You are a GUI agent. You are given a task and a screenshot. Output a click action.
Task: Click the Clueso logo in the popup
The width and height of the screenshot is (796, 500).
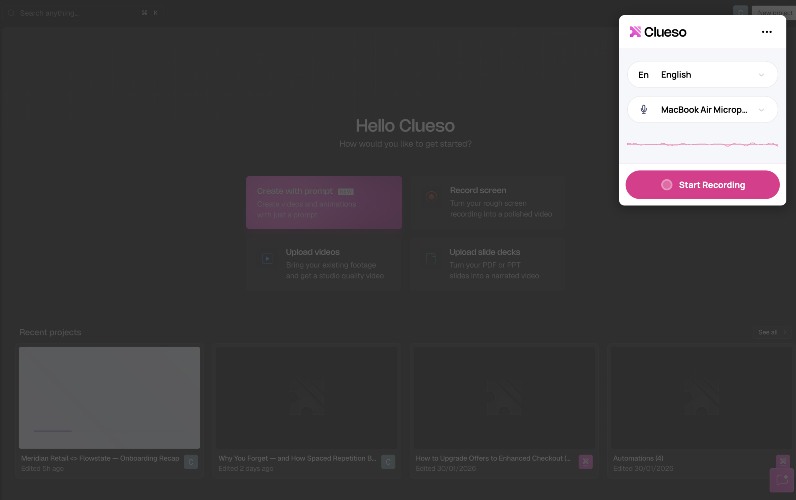coord(658,32)
